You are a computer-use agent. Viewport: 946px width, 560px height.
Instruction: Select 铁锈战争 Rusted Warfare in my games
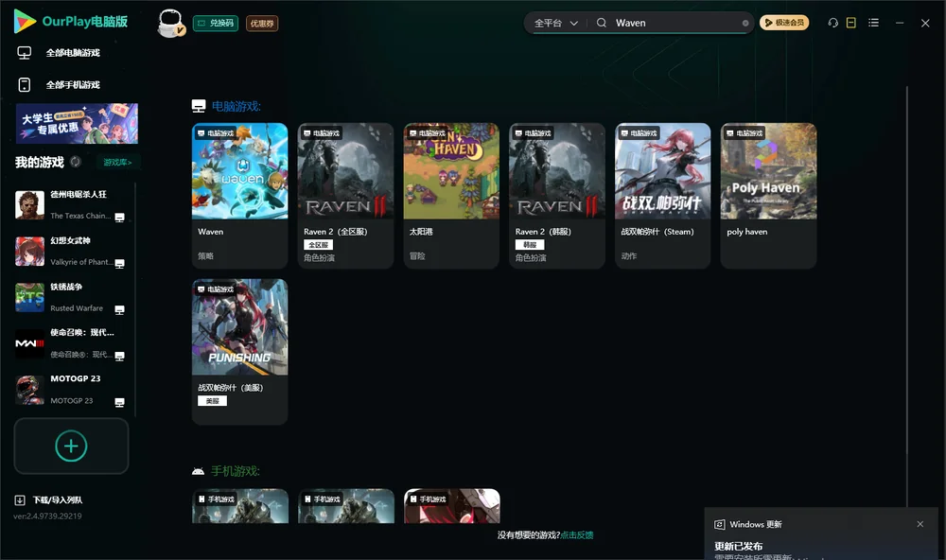pos(71,297)
